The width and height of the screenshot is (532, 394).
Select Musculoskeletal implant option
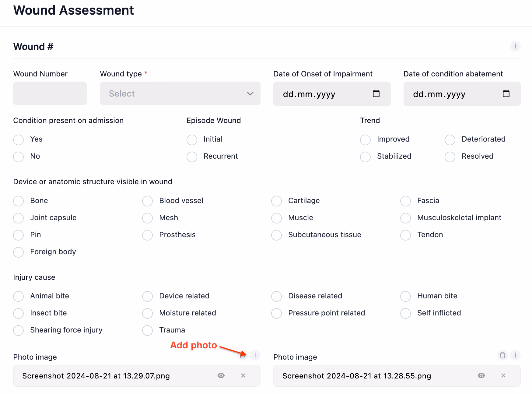[406, 218]
